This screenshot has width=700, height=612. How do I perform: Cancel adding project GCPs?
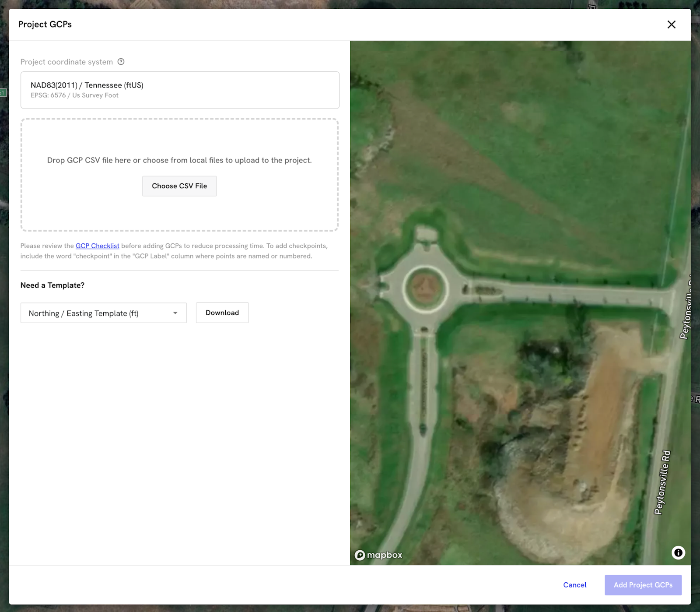[574, 585]
